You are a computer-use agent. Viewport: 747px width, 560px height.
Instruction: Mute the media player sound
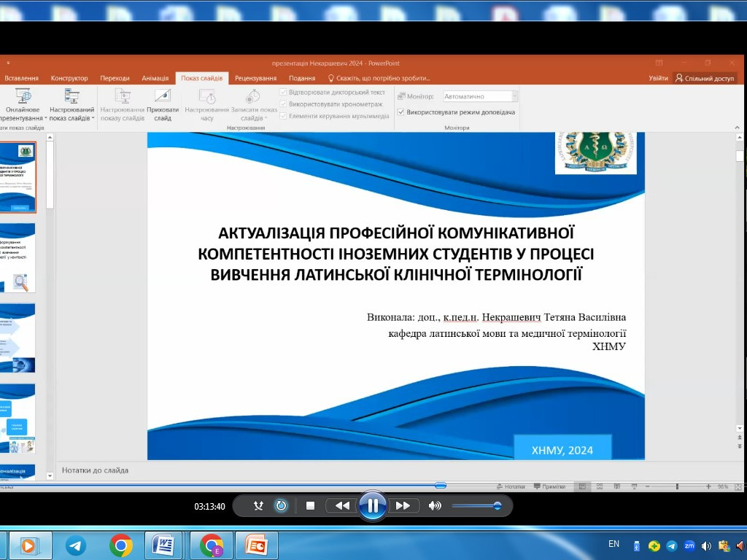435,506
